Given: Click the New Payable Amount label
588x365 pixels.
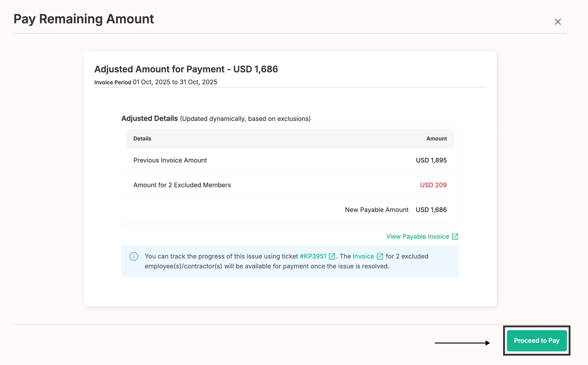Looking at the screenshot, I should pos(376,210).
